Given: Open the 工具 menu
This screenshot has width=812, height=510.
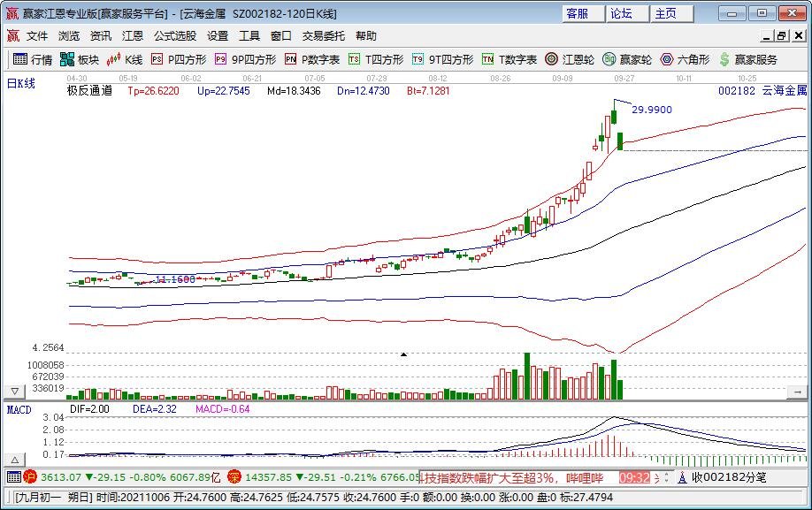Looking at the screenshot, I should tap(249, 35).
